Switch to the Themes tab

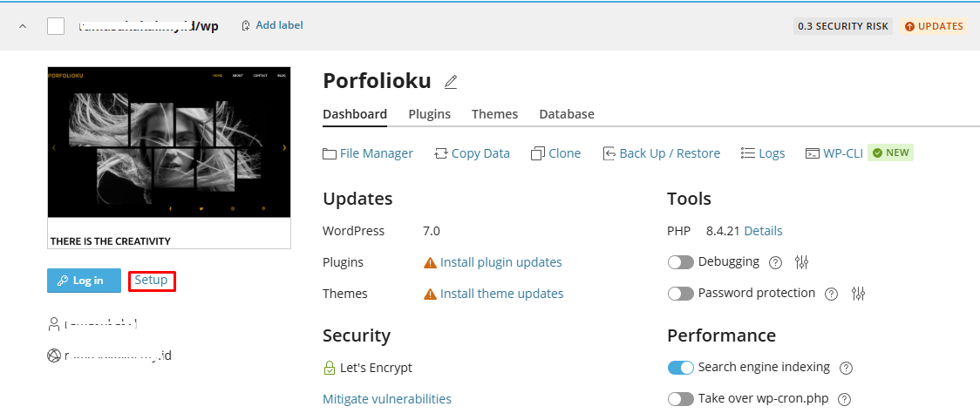click(x=495, y=114)
